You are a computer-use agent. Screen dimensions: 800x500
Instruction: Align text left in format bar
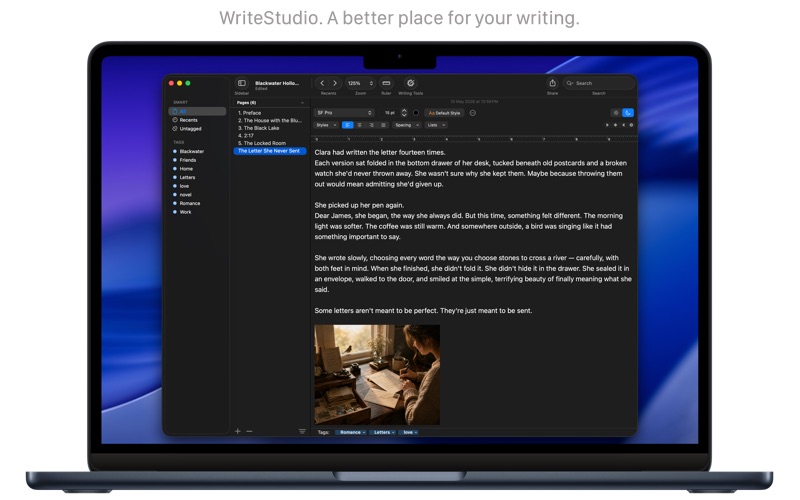[x=347, y=125]
